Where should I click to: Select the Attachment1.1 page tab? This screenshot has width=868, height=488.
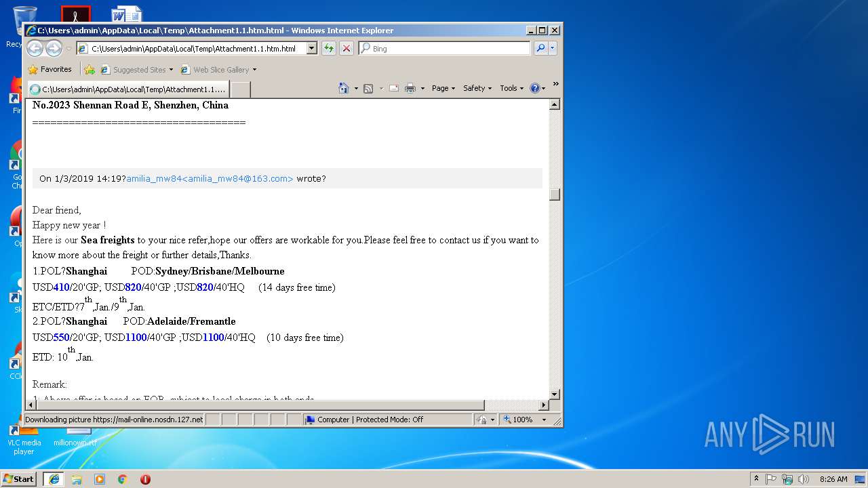tap(127, 89)
